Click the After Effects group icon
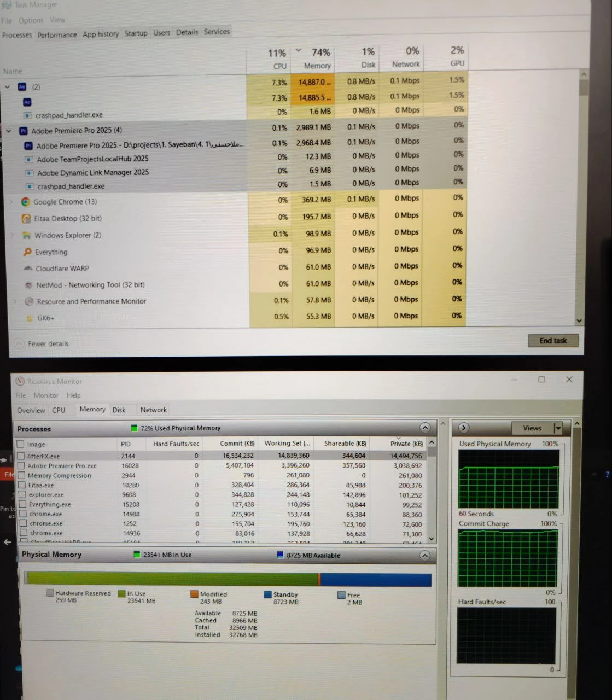Screen dimensions: 612x700 coord(22,86)
